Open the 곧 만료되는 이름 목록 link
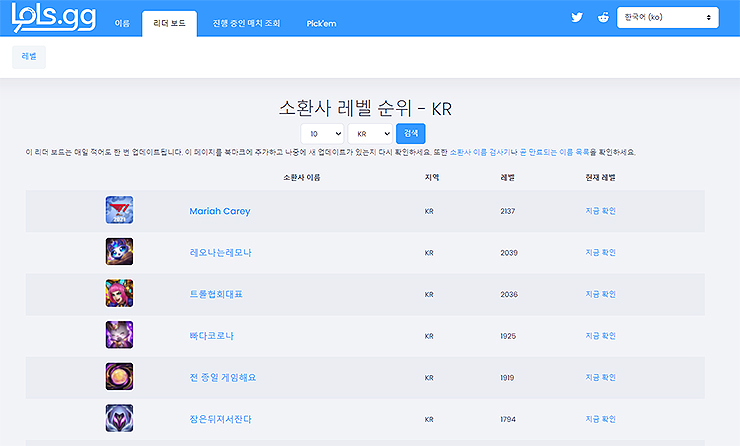740x446 pixels. tap(554, 152)
